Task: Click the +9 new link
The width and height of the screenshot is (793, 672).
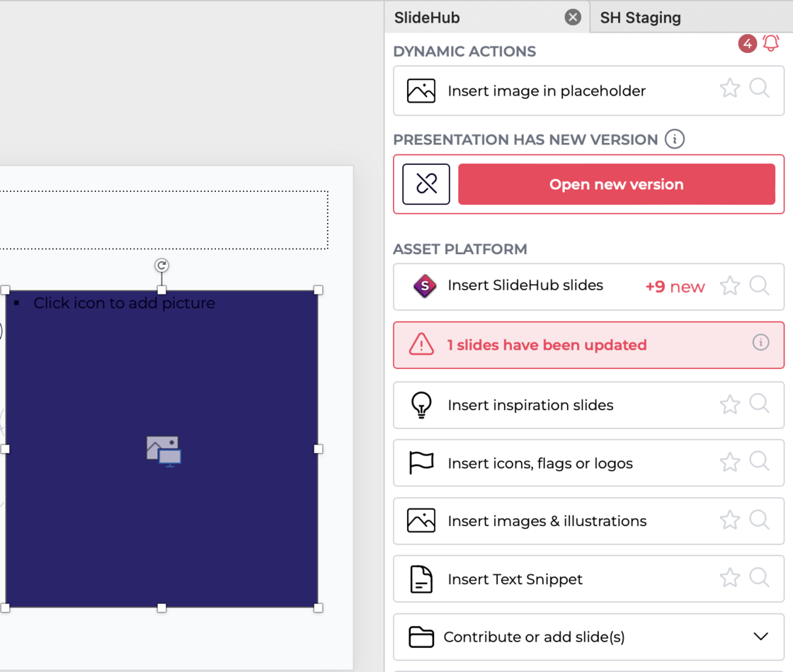Action: [x=675, y=286]
